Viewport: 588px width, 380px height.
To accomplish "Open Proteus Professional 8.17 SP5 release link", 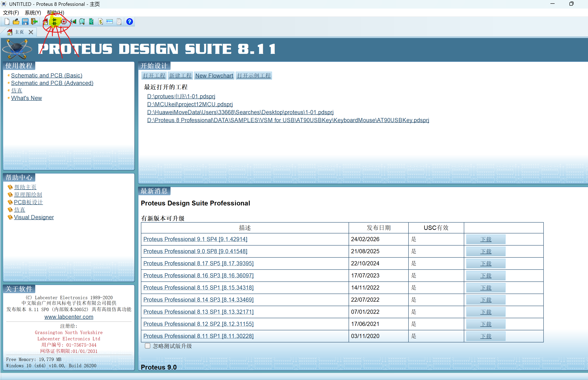I will (x=199, y=263).
